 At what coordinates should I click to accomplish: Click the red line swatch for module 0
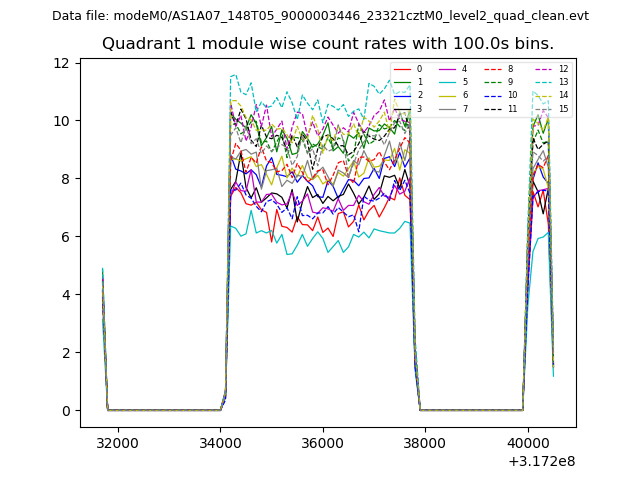point(402,69)
